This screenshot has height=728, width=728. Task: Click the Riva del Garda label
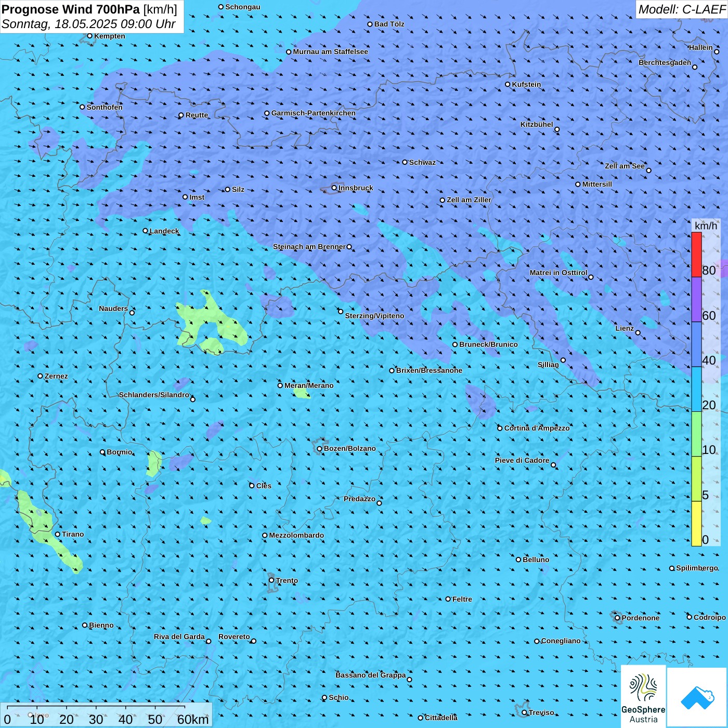pos(179,636)
